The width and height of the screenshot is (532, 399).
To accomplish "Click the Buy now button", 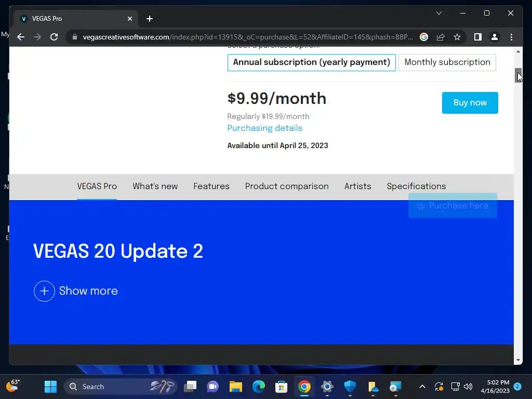I will click(x=470, y=103).
